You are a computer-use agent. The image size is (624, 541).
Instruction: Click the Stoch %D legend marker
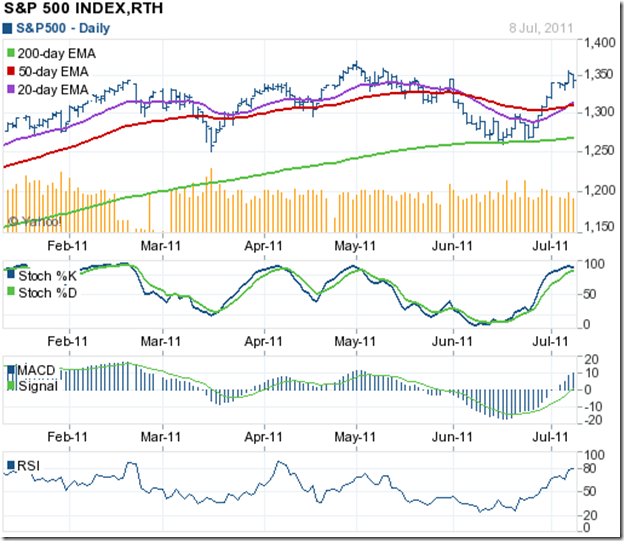10,291
